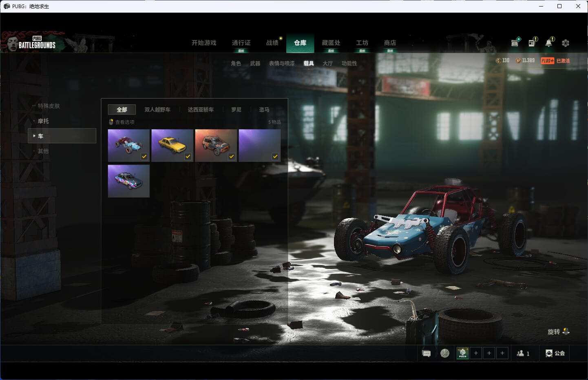Toggle the checkmark on the hatchback skin

pos(232,157)
